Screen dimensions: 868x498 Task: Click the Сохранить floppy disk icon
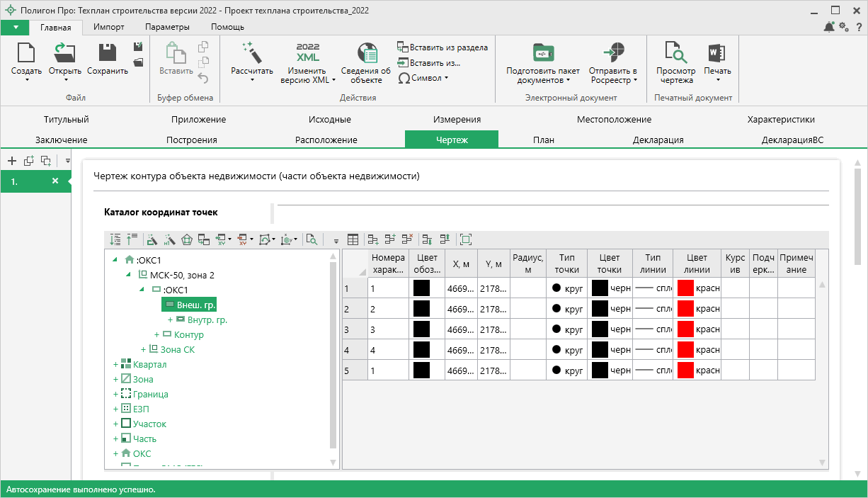pyautogui.click(x=107, y=53)
